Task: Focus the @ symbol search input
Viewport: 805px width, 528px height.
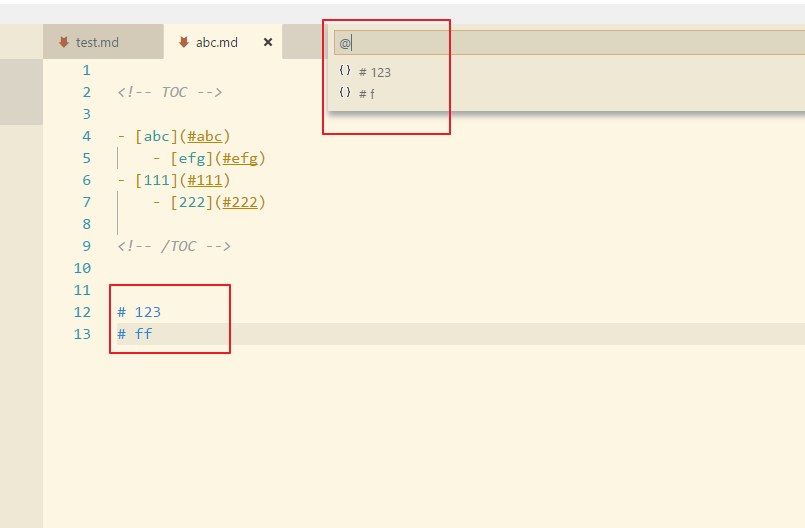Action: (569, 43)
